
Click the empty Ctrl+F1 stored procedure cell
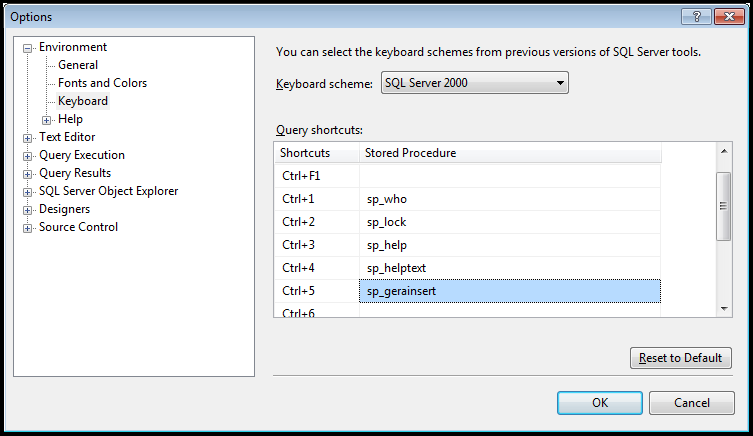(509, 176)
